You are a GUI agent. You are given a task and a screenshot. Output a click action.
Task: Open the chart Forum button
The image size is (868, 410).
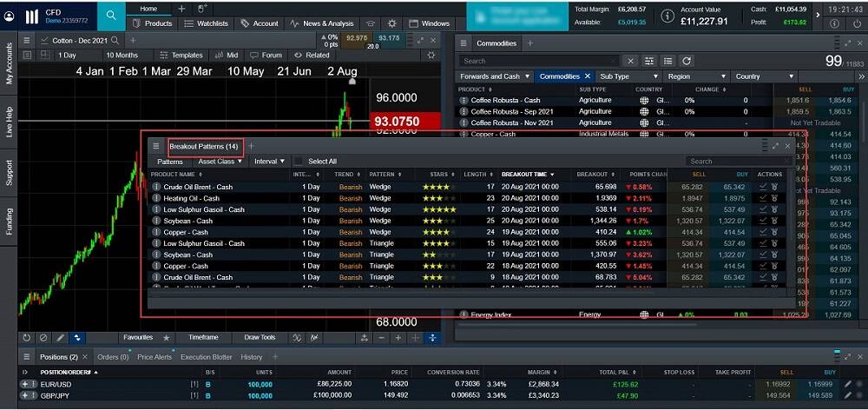pyautogui.click(x=266, y=55)
